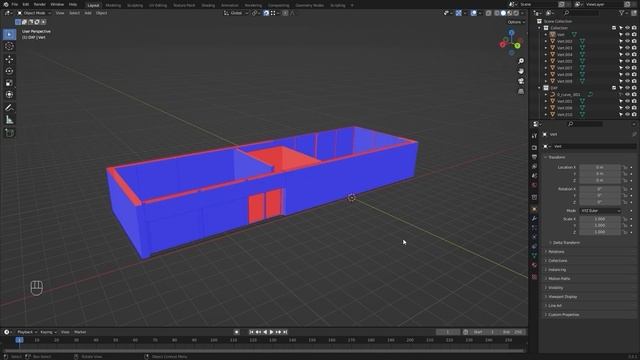
Task: Jump to the timeline start frame
Action: click(251, 332)
